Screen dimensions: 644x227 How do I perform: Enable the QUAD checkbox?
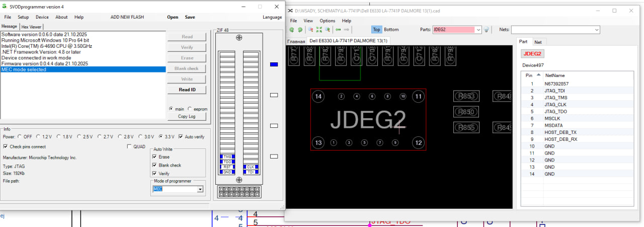(x=129, y=146)
